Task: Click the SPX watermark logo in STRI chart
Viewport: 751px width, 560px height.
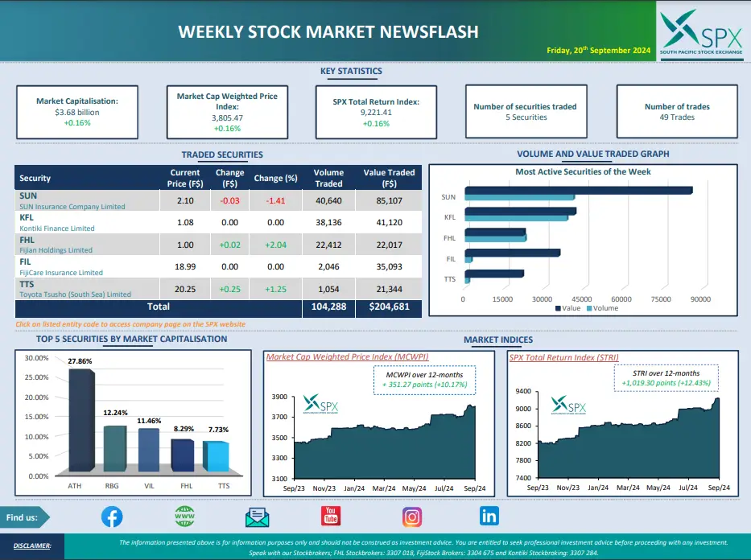Action: click(568, 405)
